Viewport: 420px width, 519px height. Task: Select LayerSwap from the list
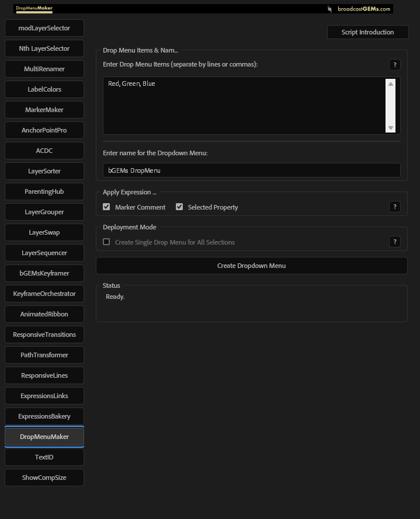(x=44, y=232)
